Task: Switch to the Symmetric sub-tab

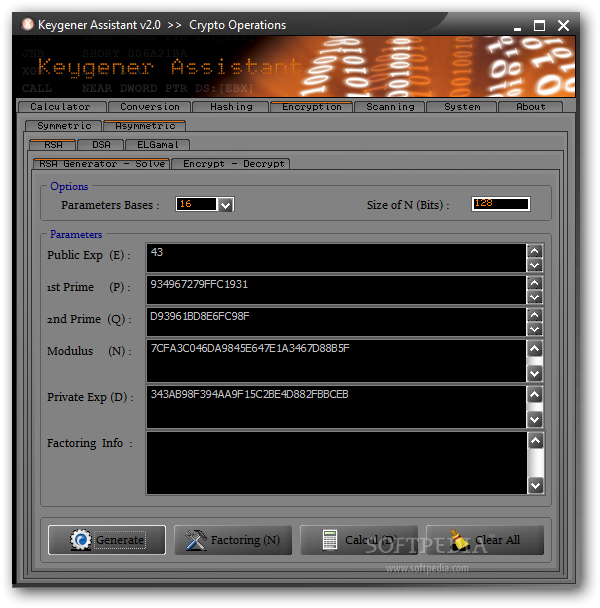Action: [64, 126]
